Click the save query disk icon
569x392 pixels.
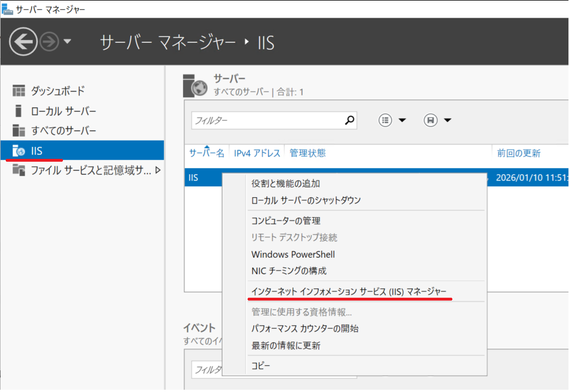coord(431,120)
